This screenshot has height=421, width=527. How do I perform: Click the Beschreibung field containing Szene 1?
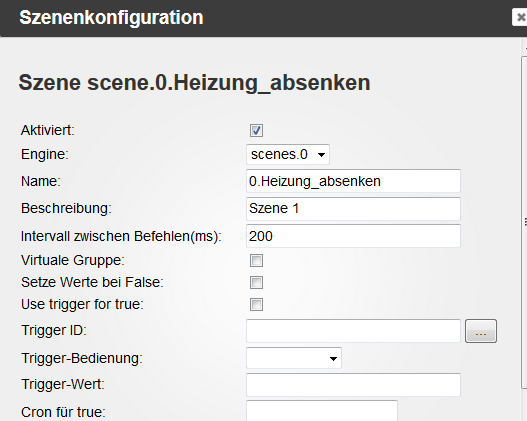pos(353,209)
